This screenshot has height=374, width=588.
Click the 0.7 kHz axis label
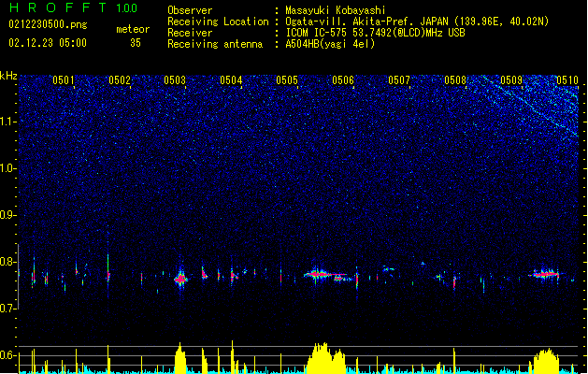(8, 309)
